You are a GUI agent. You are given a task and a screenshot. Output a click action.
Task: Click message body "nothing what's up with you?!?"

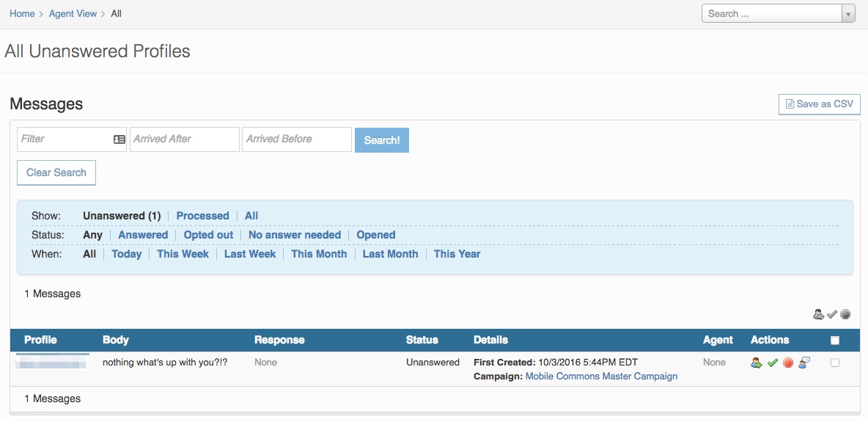coord(166,363)
